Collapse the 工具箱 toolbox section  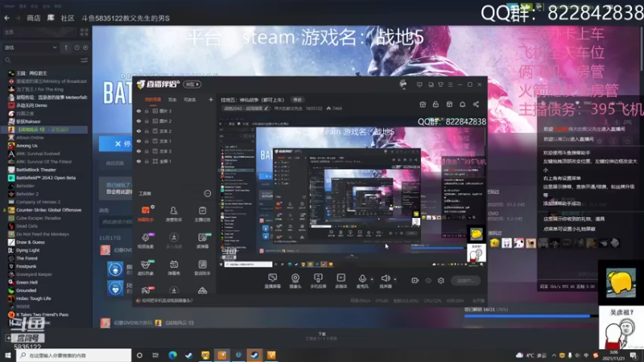[208, 193]
